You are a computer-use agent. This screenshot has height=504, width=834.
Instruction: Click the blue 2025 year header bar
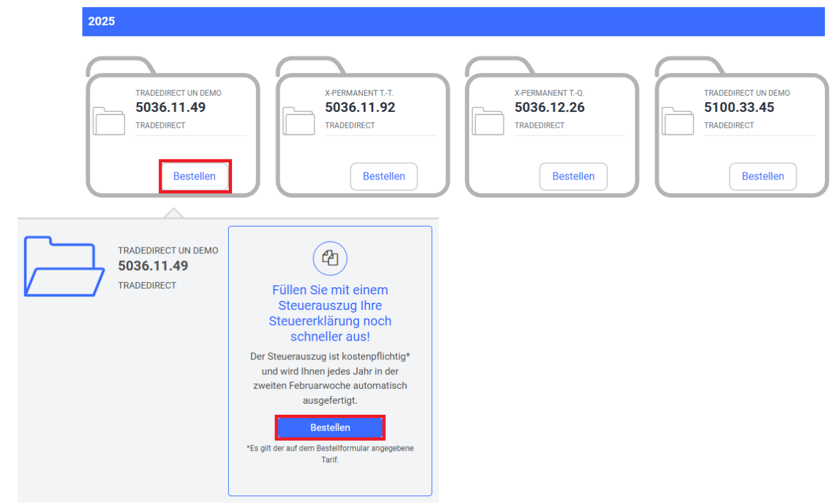(457, 21)
